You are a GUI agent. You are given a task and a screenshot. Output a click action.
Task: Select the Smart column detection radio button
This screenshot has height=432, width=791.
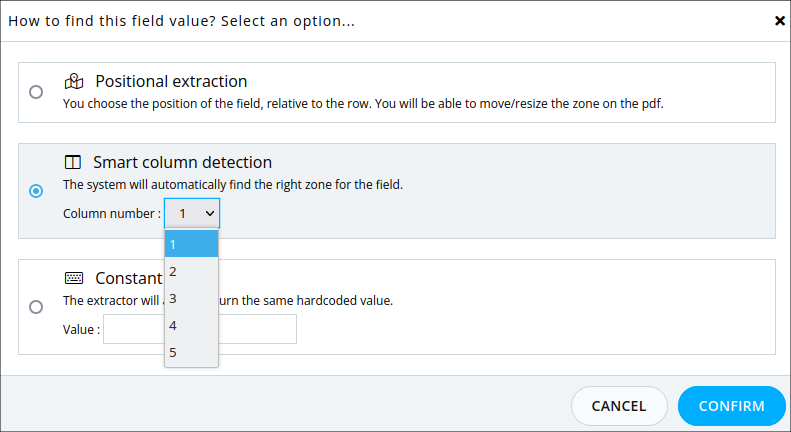click(x=36, y=191)
